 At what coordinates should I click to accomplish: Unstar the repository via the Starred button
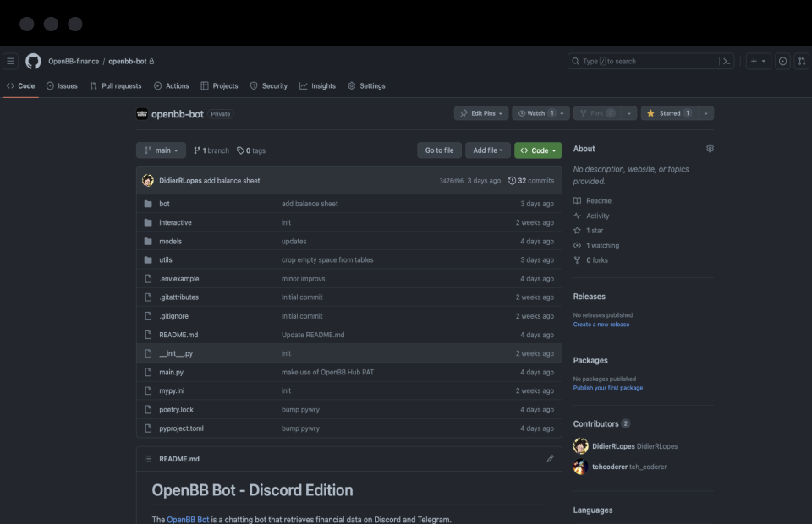667,112
